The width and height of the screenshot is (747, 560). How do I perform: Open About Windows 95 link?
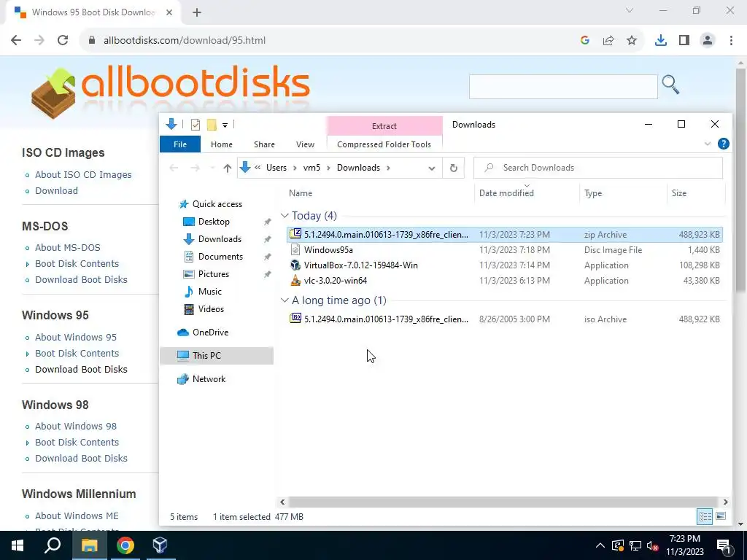[76, 337]
